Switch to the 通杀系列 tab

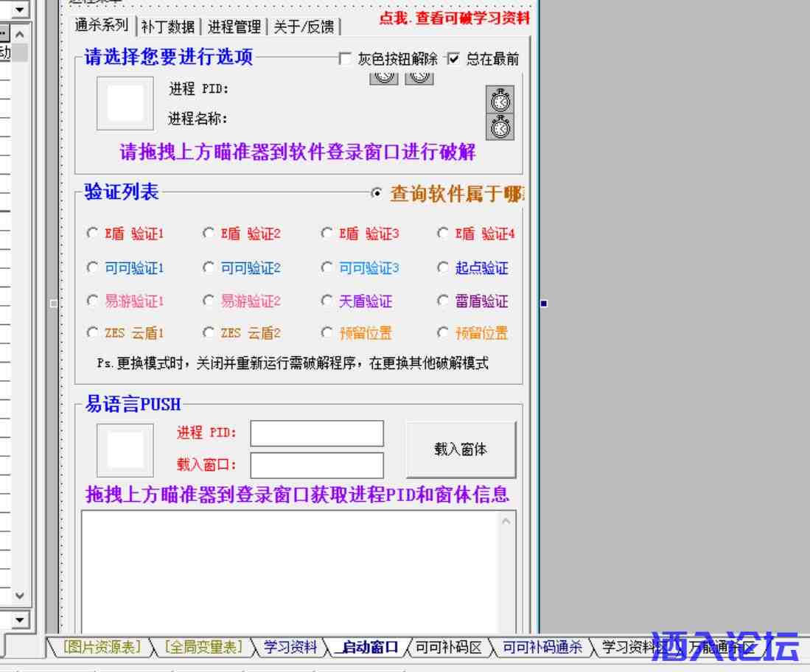102,25
